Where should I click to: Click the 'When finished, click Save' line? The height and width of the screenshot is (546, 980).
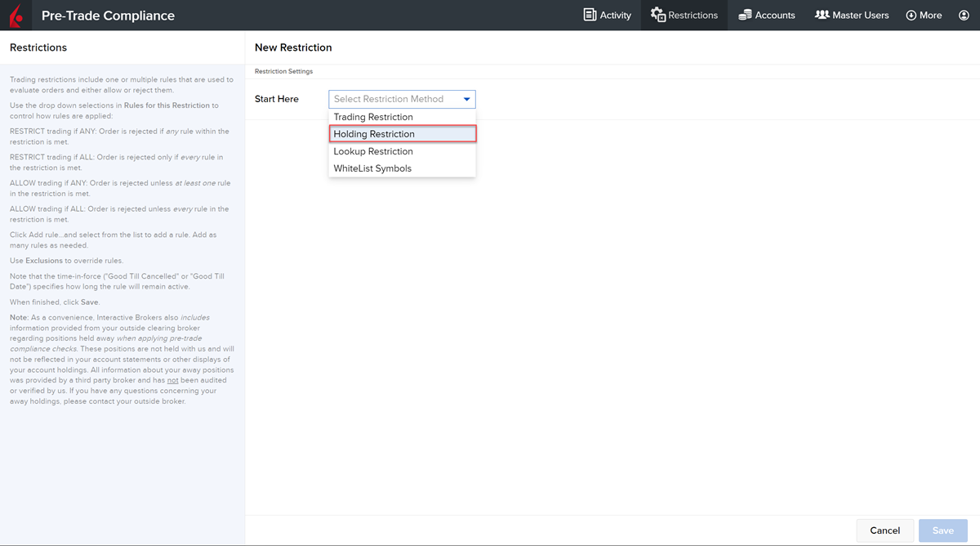(x=55, y=302)
